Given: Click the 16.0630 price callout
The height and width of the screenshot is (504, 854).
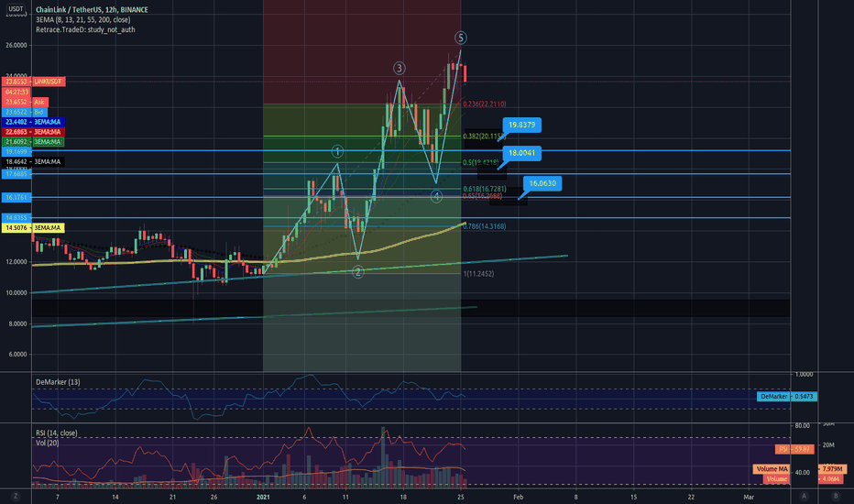Looking at the screenshot, I should pos(542,183).
